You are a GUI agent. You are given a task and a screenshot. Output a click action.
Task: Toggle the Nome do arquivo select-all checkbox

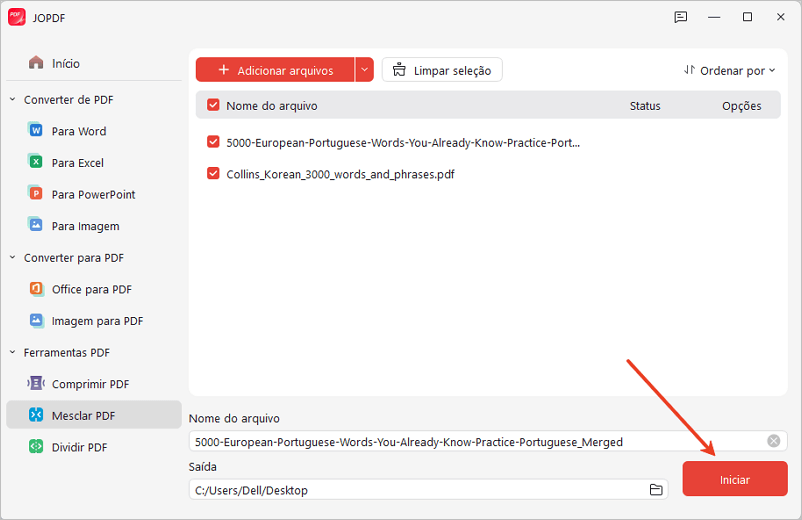(x=213, y=105)
